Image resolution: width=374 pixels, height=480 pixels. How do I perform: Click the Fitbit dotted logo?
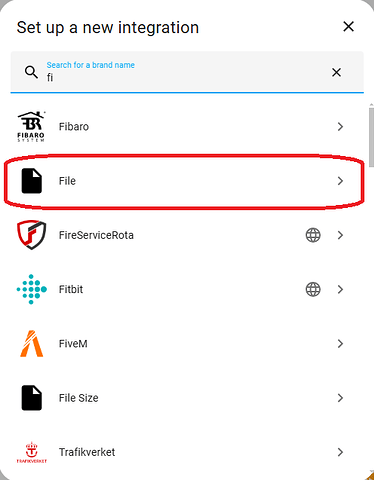click(32, 289)
